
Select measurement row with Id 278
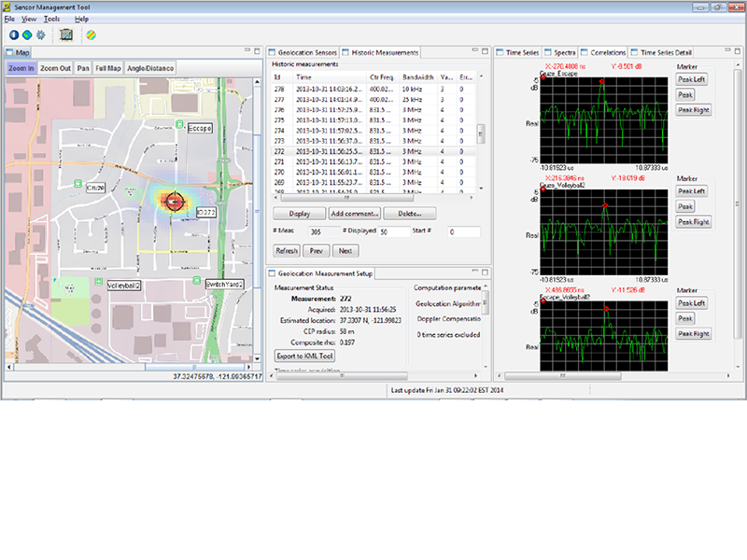(x=373, y=89)
